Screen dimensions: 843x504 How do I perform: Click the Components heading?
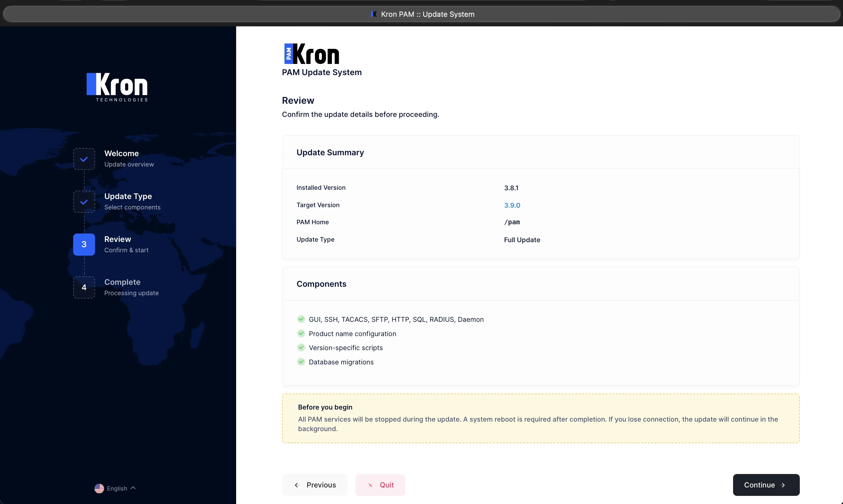point(321,284)
